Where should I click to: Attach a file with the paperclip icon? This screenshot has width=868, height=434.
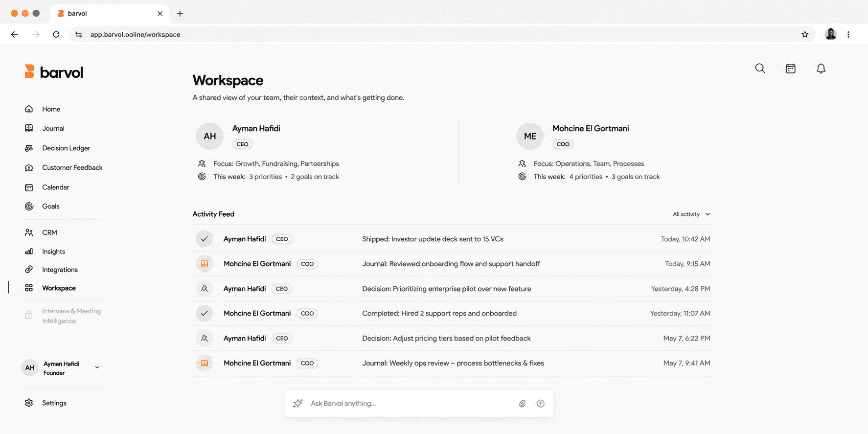click(523, 404)
